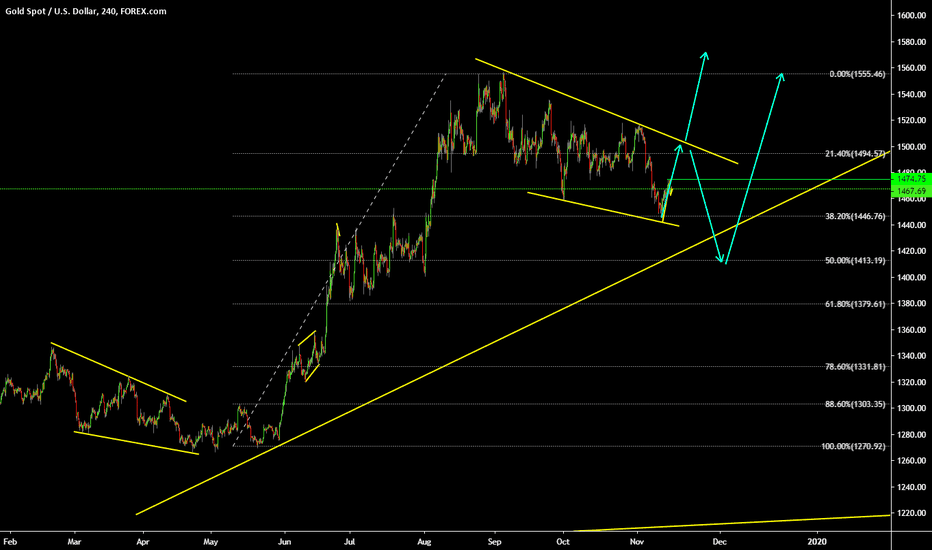Click the Dec label on time axis
932x550 pixels.
click(718, 541)
